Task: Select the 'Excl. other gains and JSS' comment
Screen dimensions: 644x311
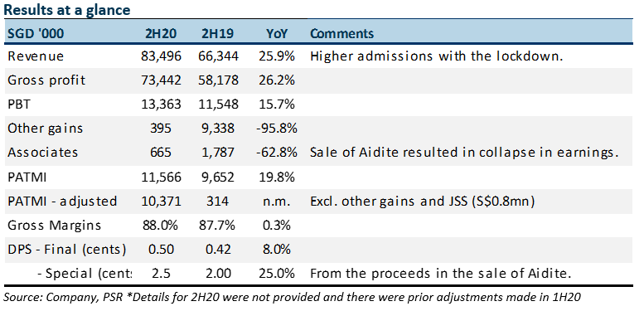Action: pyautogui.click(x=422, y=202)
